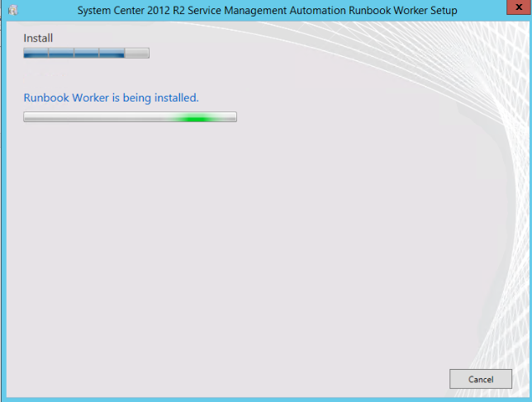Select second segment of Install step indicator
The image size is (532, 402).
click(x=61, y=53)
